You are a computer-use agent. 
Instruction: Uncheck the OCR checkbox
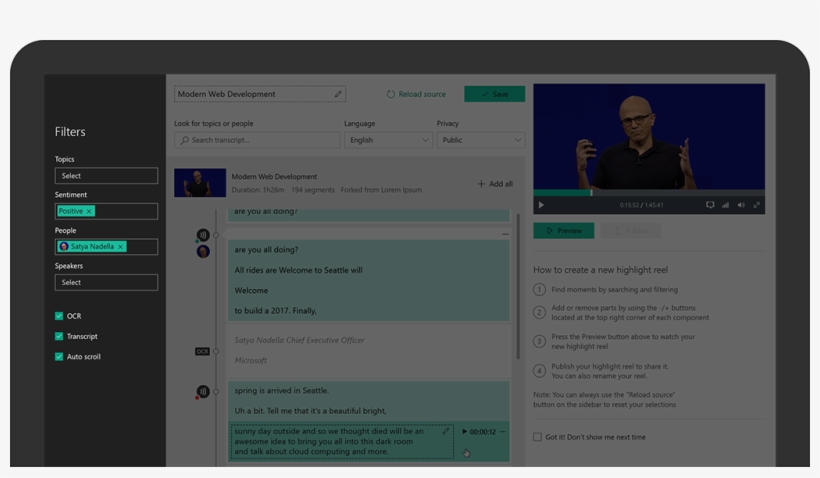59,316
